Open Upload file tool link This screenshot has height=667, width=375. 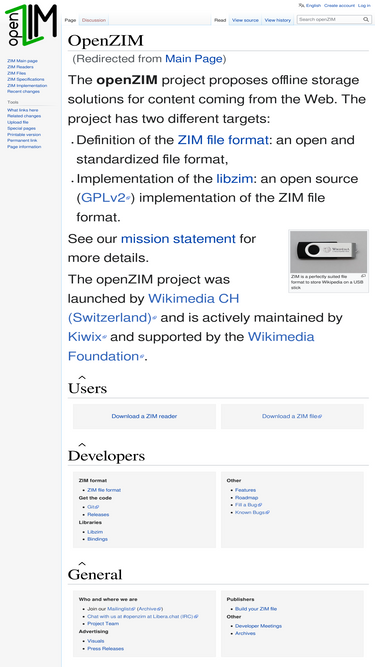[x=18, y=122]
